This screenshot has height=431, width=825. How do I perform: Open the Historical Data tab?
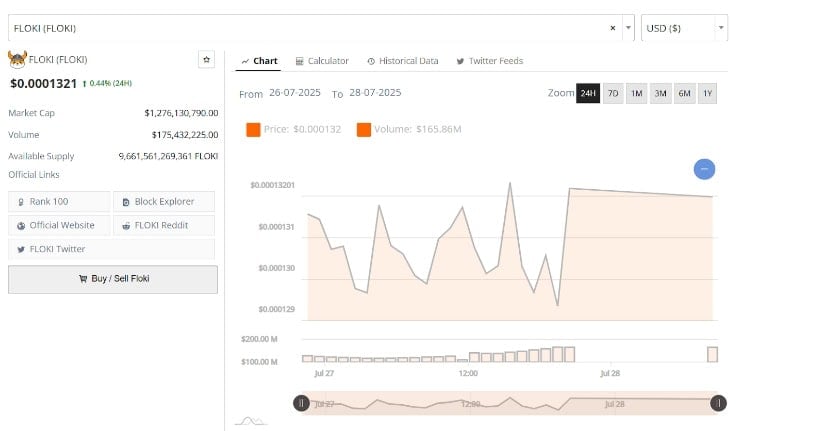(403, 61)
